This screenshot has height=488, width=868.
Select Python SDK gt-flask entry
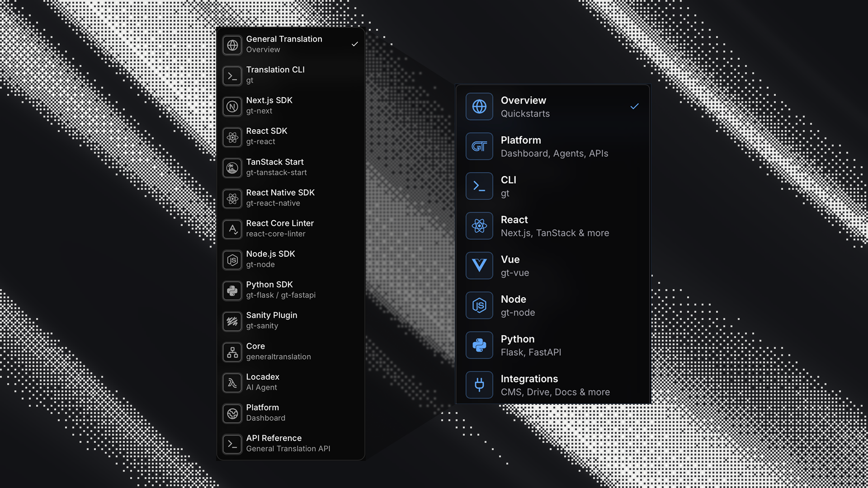291,291
